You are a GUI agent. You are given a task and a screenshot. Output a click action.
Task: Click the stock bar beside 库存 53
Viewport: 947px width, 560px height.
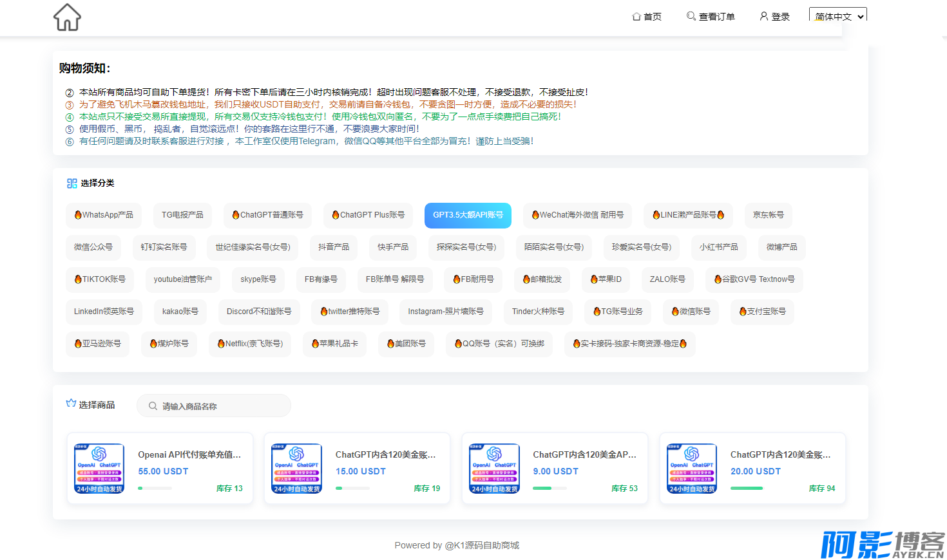[x=550, y=489]
